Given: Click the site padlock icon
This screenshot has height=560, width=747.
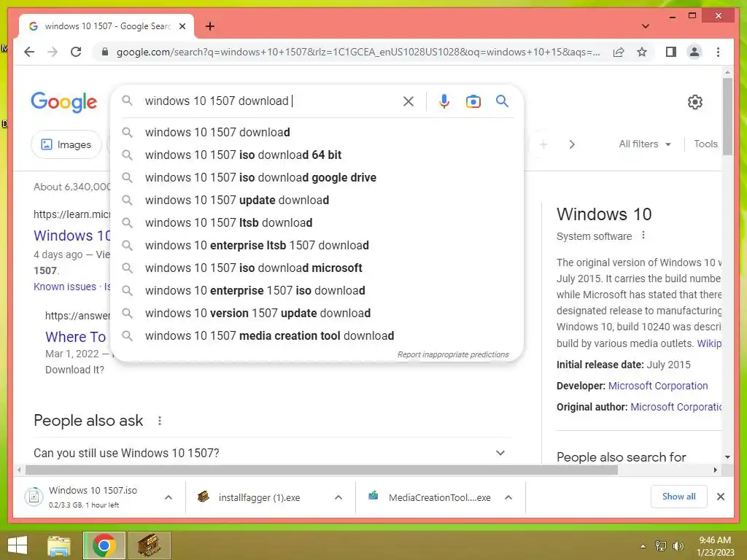Looking at the screenshot, I should 105,52.
